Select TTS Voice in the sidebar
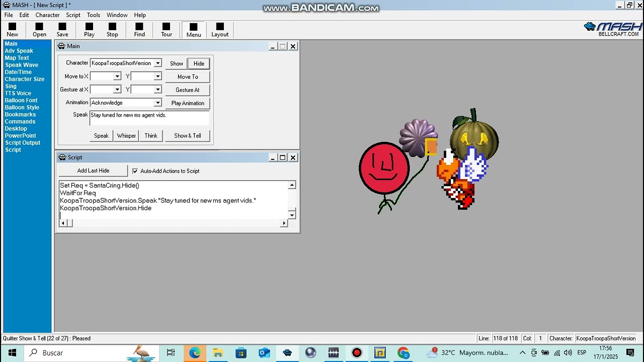644x362 pixels. [x=18, y=94]
